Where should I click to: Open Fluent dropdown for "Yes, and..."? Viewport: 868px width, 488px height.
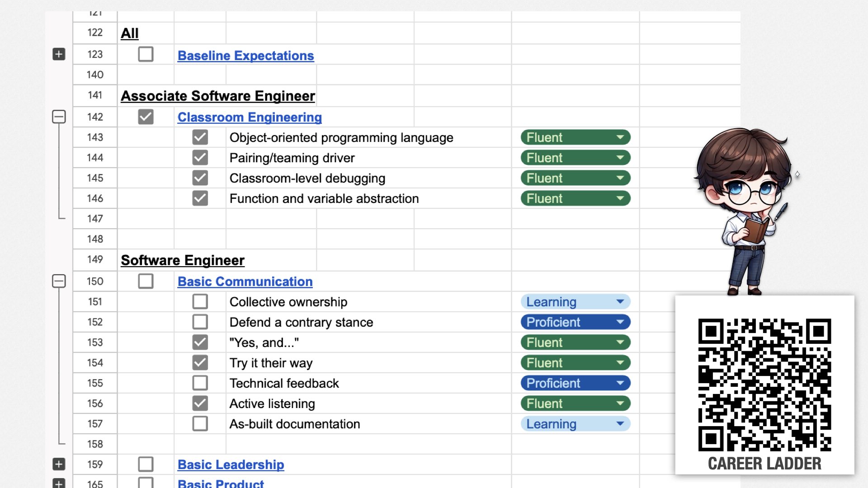576,343
